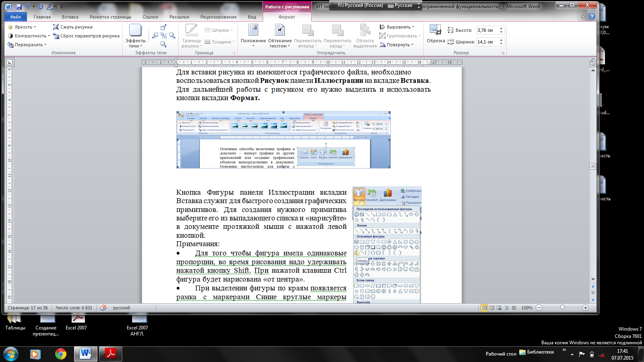The image size is (644, 362).
Task: Click the Save icon in quick access toolbar
Action: tap(19, 7)
